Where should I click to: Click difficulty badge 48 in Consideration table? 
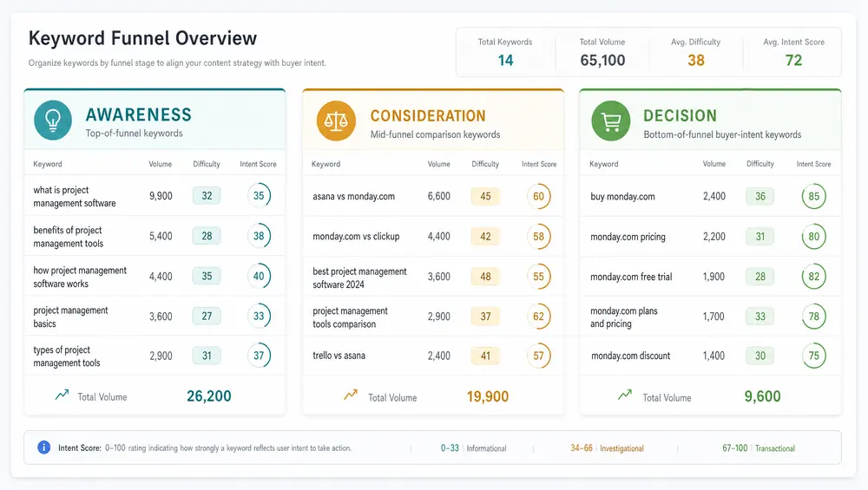[x=485, y=277]
